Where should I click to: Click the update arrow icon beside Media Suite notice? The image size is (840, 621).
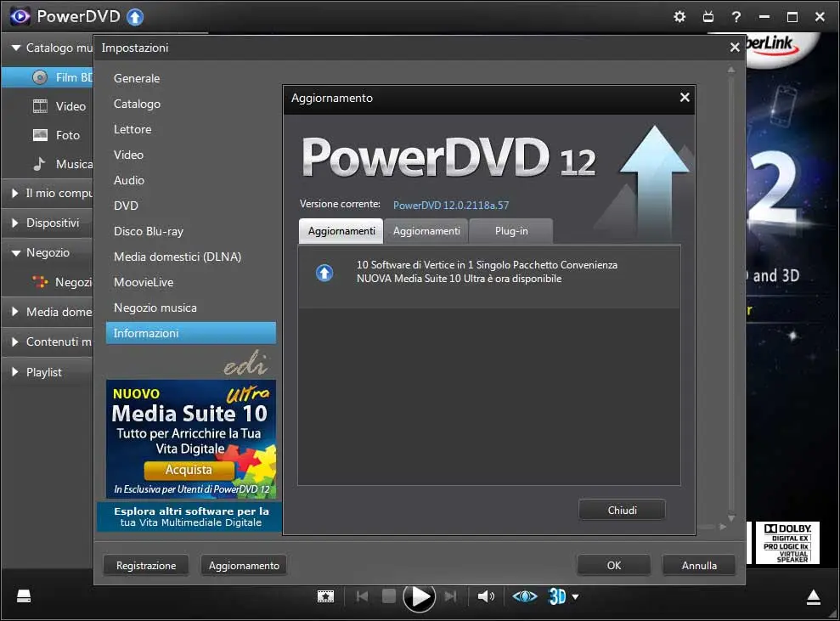324,273
